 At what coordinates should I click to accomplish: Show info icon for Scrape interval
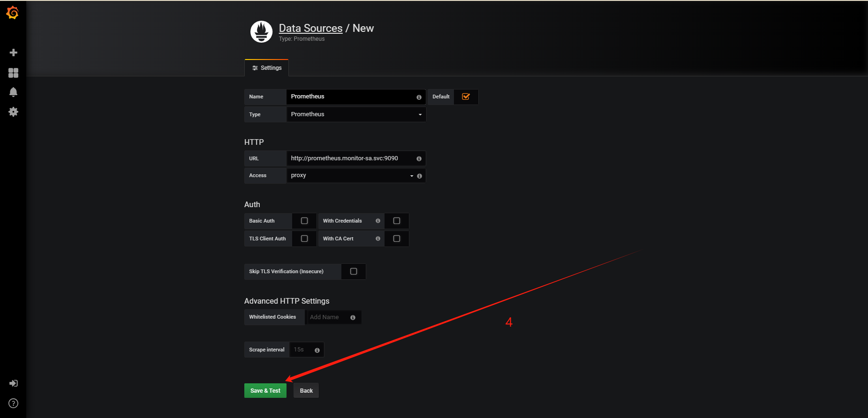[317, 351]
